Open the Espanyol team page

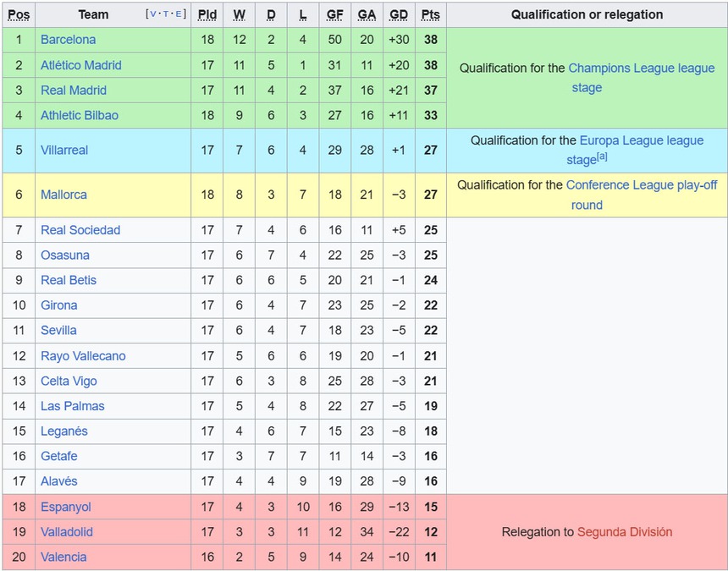click(65, 507)
